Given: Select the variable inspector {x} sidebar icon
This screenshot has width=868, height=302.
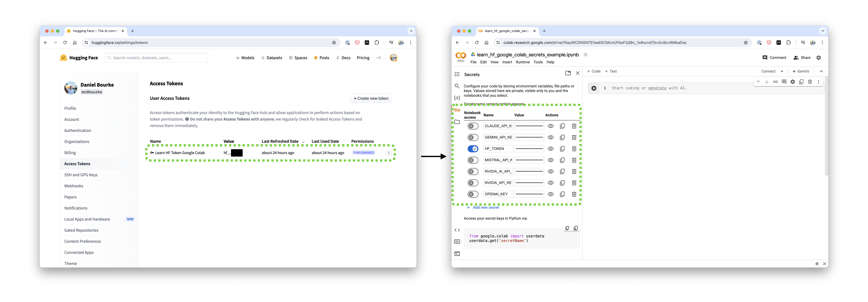Looking at the screenshot, I should point(457,98).
